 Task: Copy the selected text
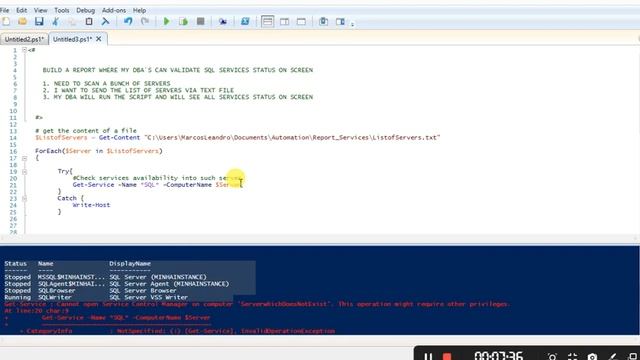pos(72,21)
